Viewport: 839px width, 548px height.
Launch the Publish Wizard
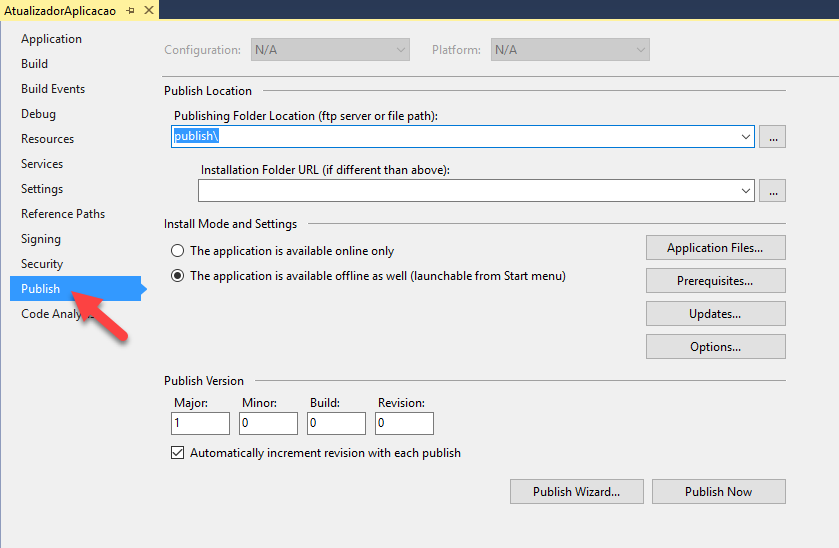click(x=577, y=491)
